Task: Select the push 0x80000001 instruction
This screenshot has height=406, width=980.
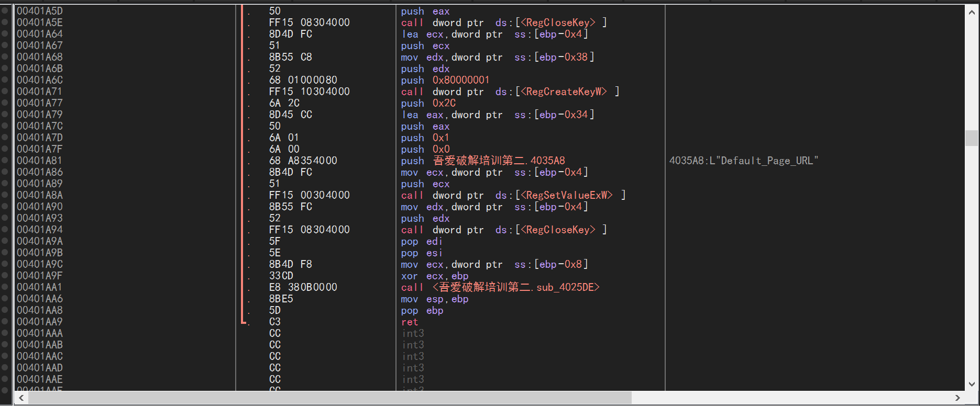Action: click(x=445, y=80)
